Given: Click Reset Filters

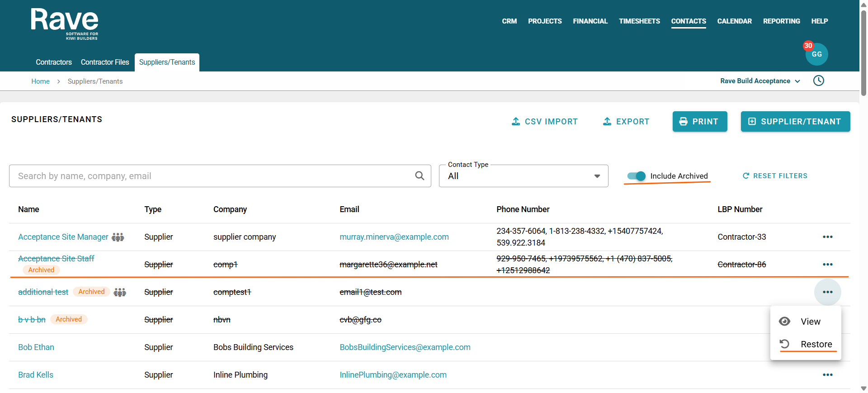Looking at the screenshot, I should (x=775, y=176).
